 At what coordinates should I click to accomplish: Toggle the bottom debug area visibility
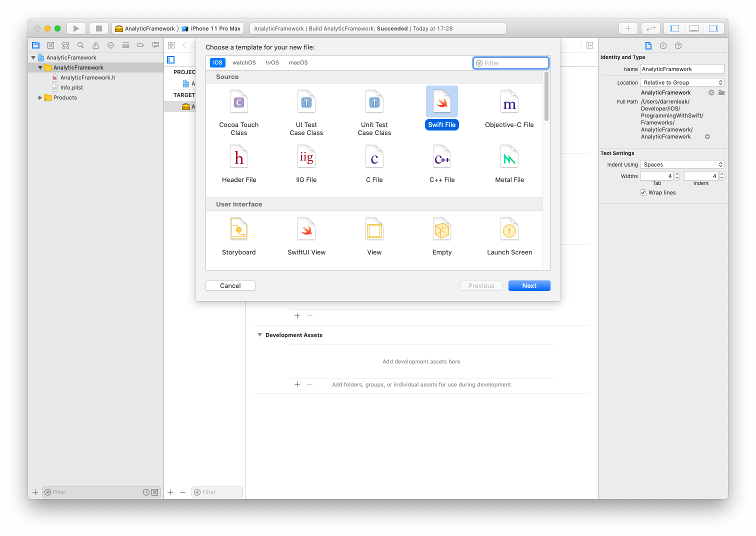point(694,28)
